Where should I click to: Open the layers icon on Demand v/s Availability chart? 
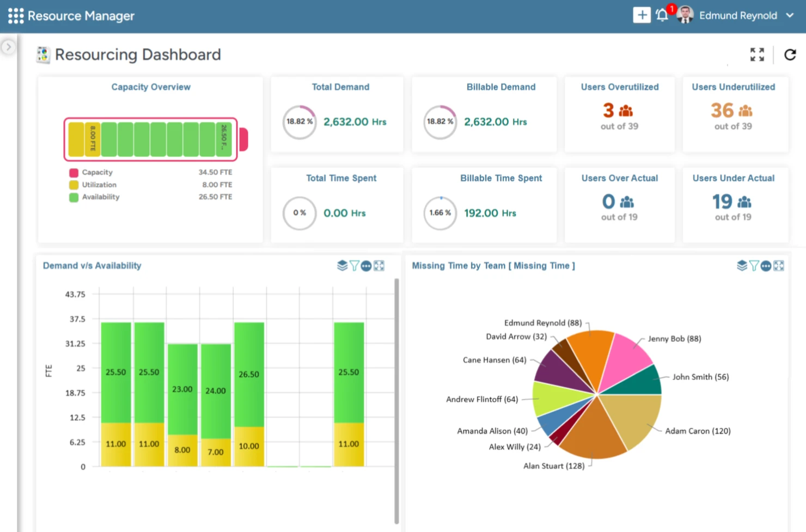point(342,266)
